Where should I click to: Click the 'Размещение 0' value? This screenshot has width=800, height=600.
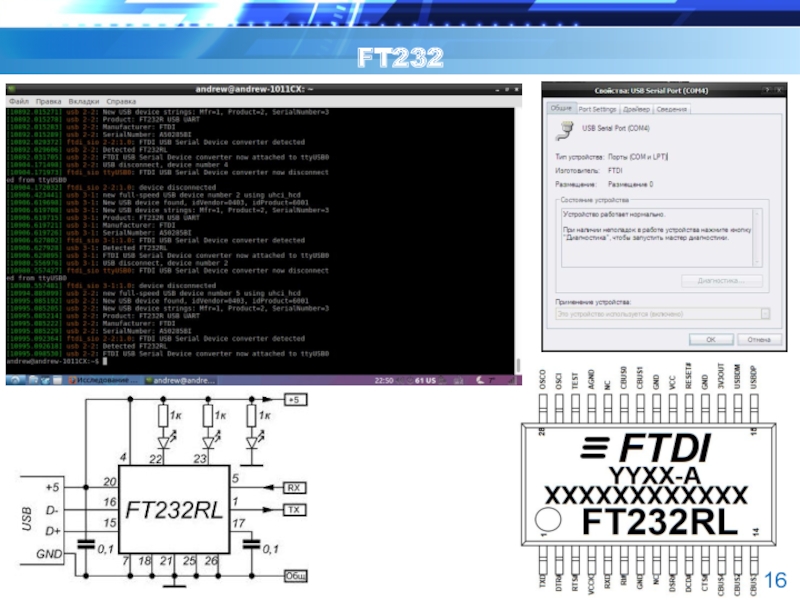pyautogui.click(x=630, y=184)
